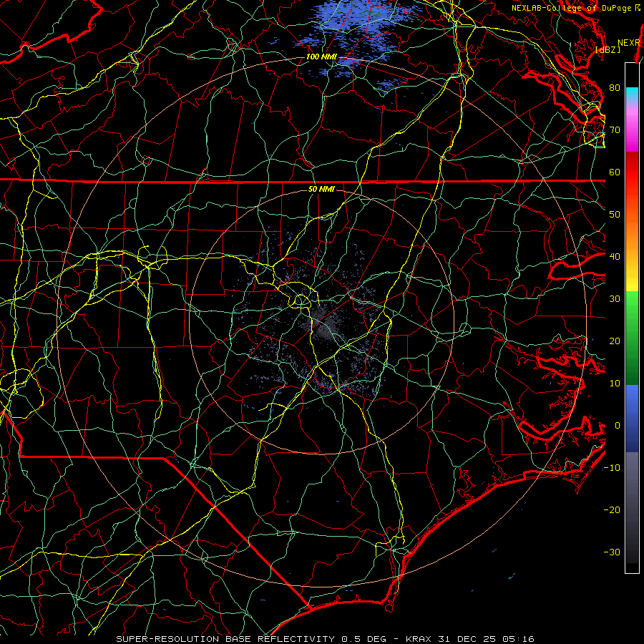Click the "50 NMI" range ring label

321,189
